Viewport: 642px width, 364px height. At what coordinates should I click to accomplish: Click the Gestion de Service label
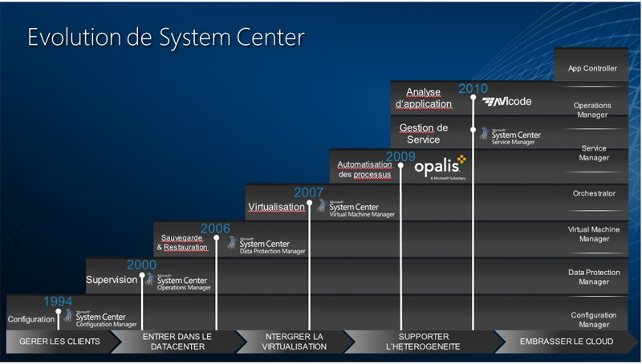coord(424,134)
